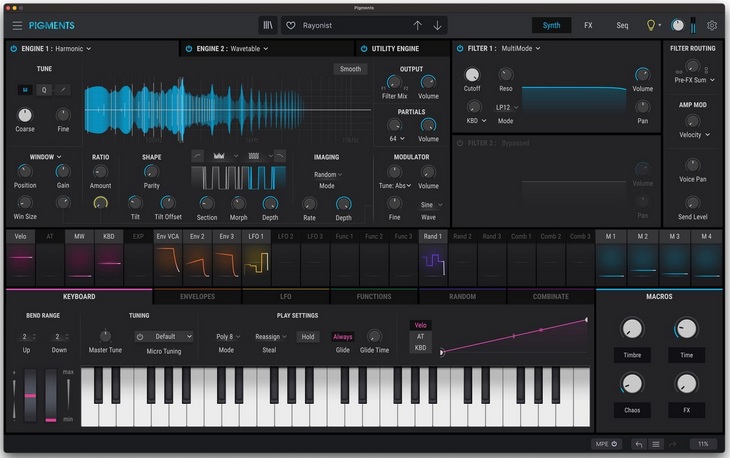The height and width of the screenshot is (458, 730).
Task: Open settings gear in top right
Action: pyautogui.click(x=712, y=26)
